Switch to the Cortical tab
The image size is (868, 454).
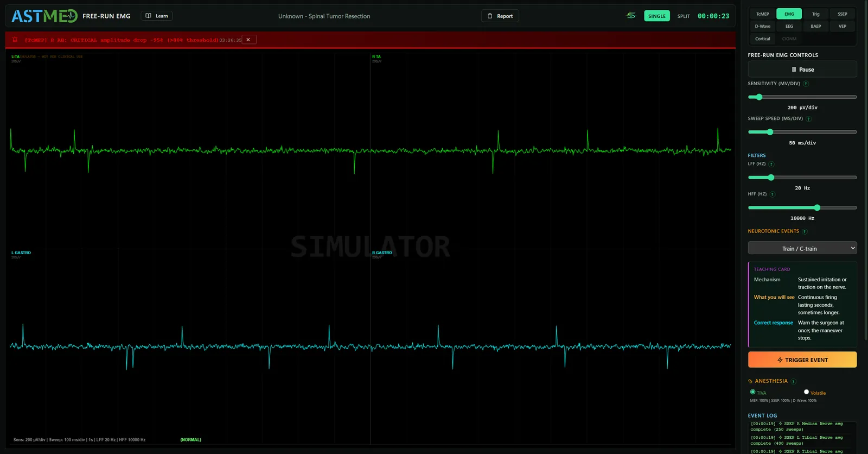[x=763, y=39]
